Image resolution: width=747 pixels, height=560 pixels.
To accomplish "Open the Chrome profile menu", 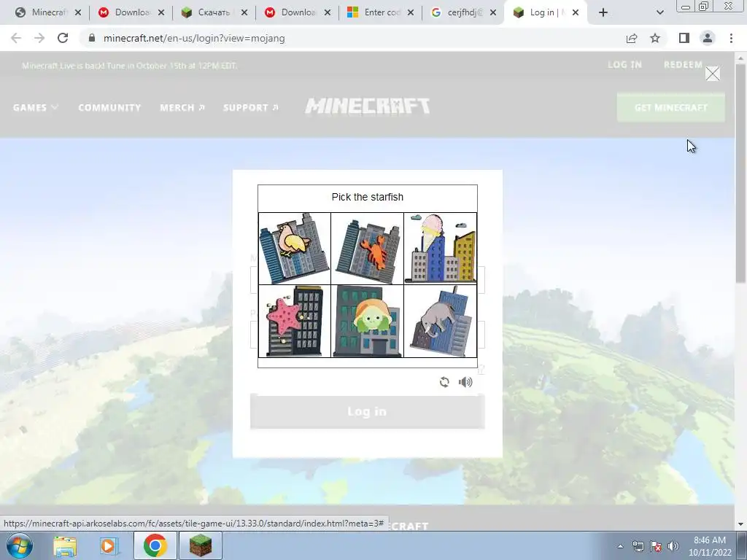I will 708,38.
